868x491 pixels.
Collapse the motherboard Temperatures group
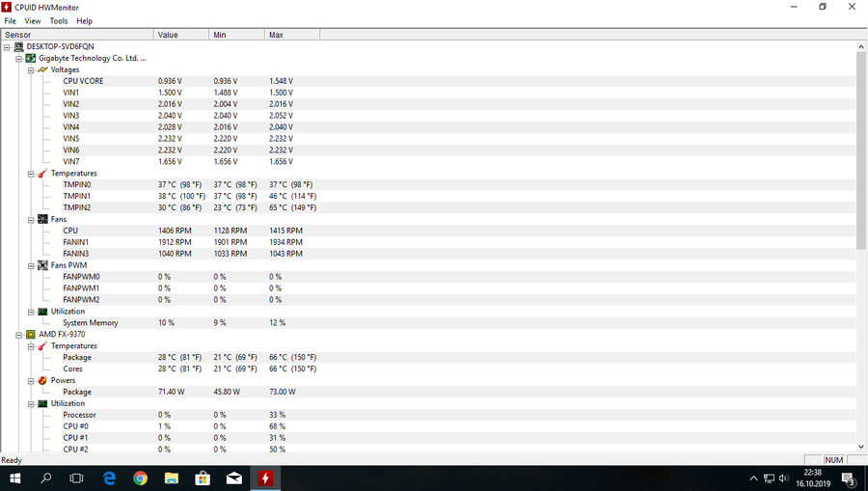31,174
